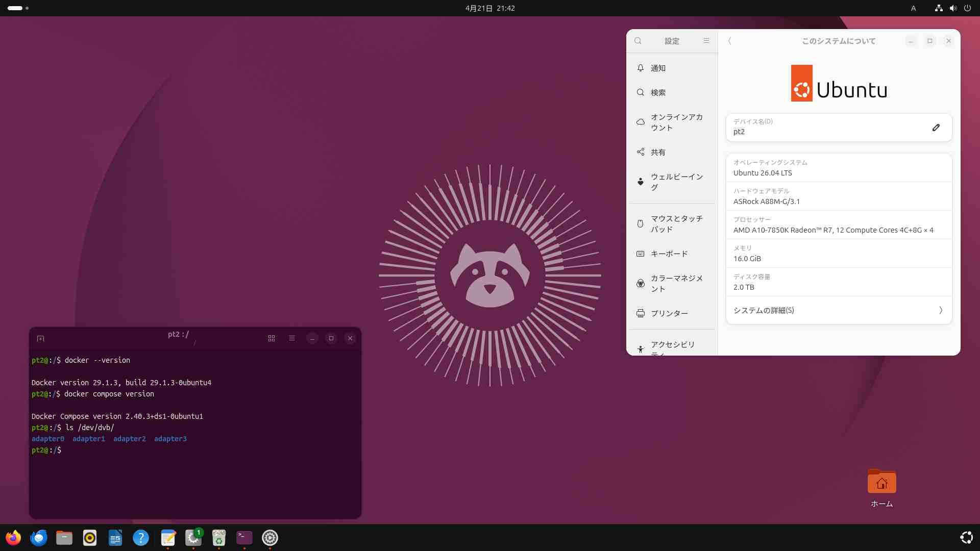Click the top bar date and time

(x=490, y=8)
